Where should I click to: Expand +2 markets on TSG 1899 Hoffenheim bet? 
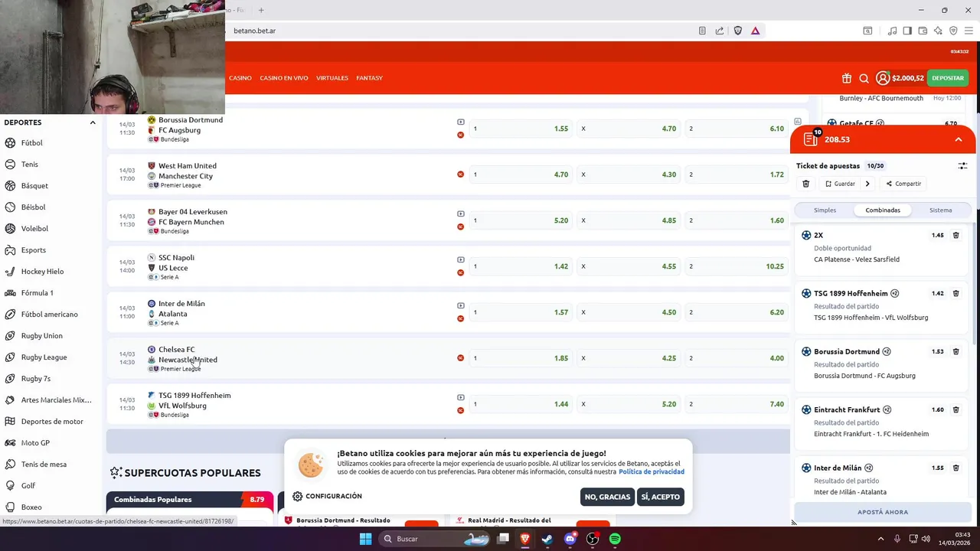895,294
